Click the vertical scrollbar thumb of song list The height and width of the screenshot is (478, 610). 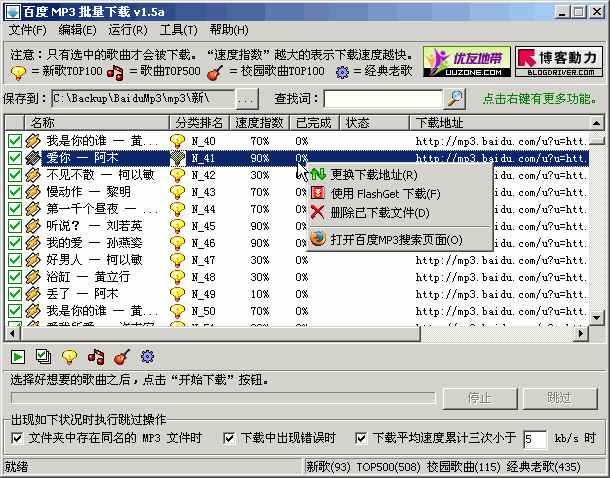tap(596, 140)
